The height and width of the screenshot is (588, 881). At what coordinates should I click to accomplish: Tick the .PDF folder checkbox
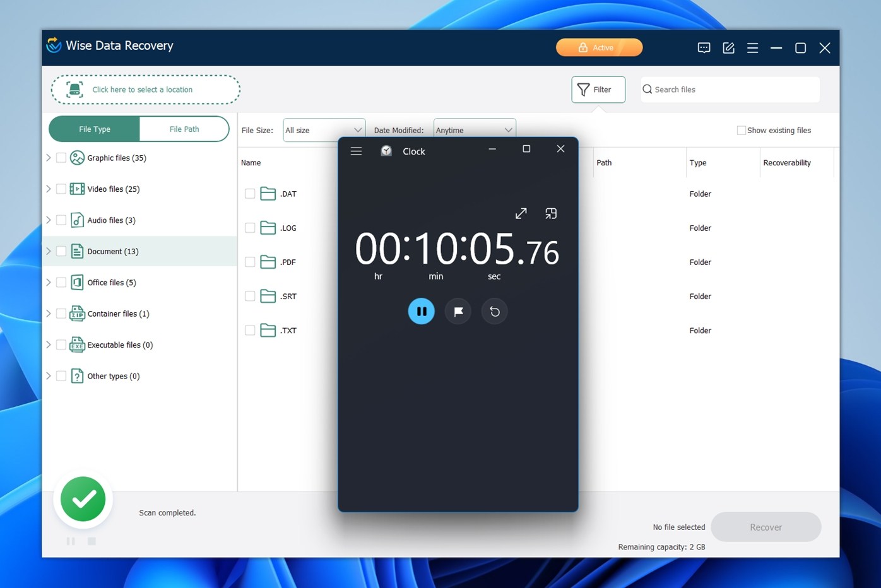click(x=250, y=262)
